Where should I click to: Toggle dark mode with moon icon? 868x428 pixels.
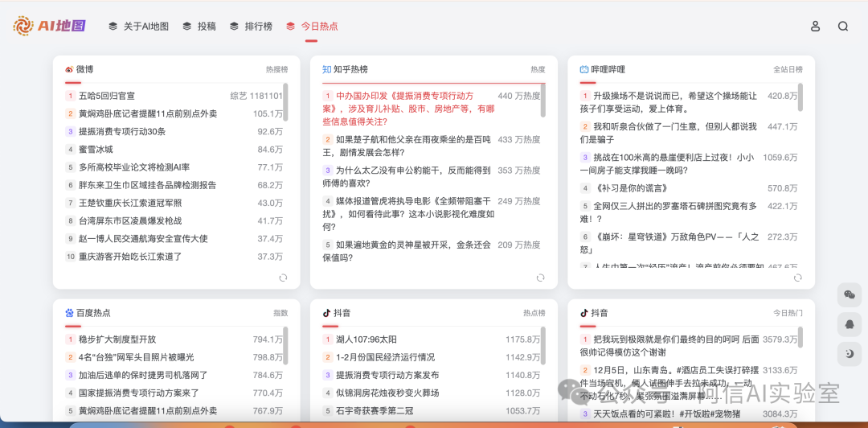click(849, 353)
